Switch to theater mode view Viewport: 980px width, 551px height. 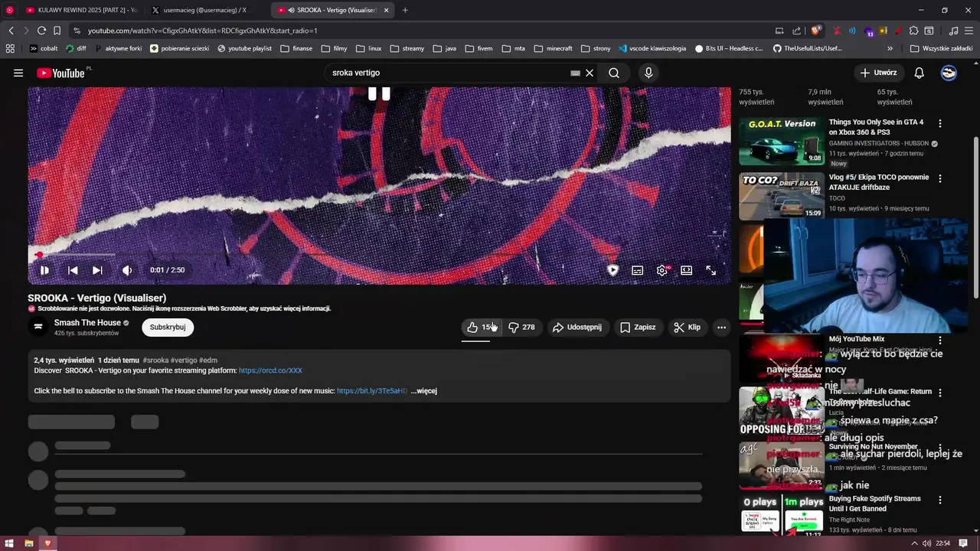point(687,270)
